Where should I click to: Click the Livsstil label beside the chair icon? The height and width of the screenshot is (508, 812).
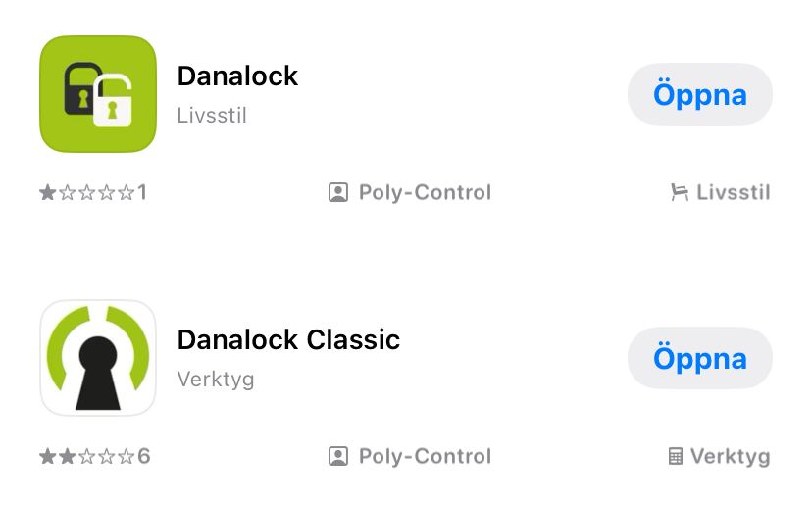[734, 192]
